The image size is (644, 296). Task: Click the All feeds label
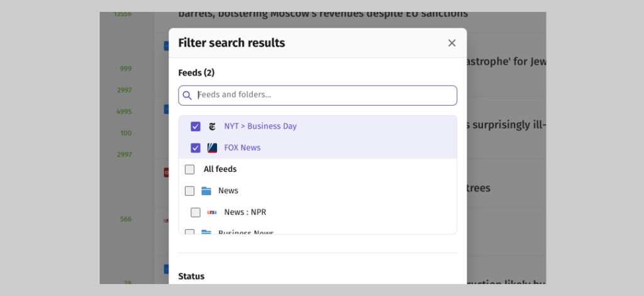click(x=220, y=169)
